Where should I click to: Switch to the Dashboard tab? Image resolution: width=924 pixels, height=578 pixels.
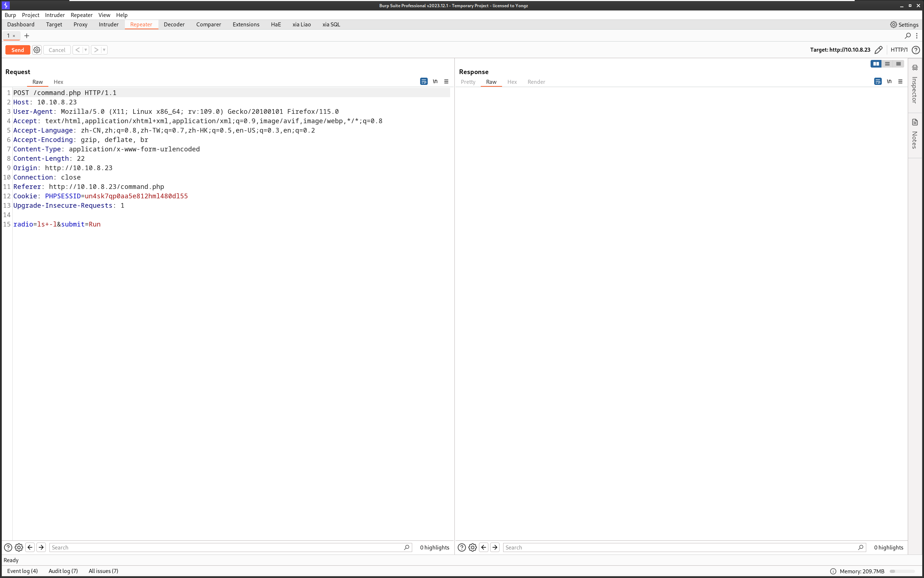point(21,25)
